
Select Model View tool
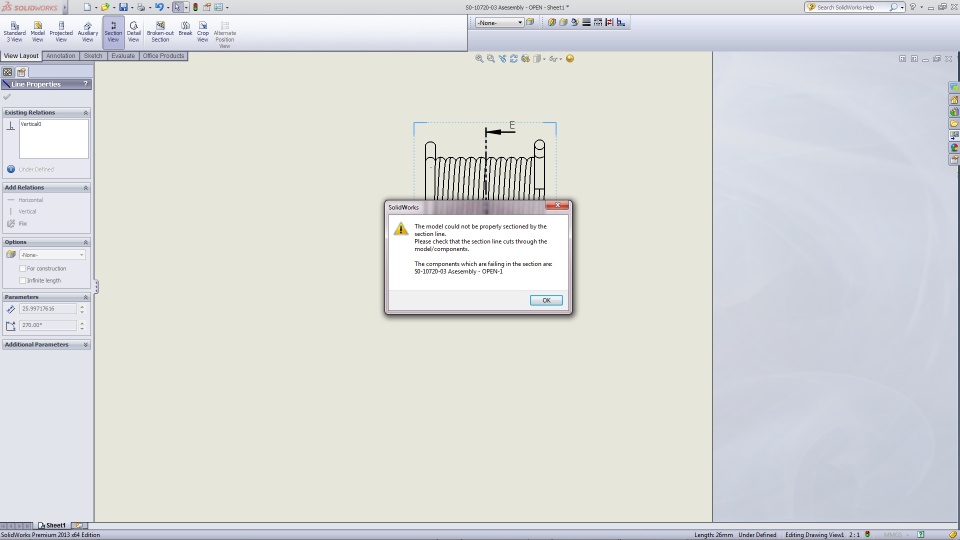pos(37,32)
